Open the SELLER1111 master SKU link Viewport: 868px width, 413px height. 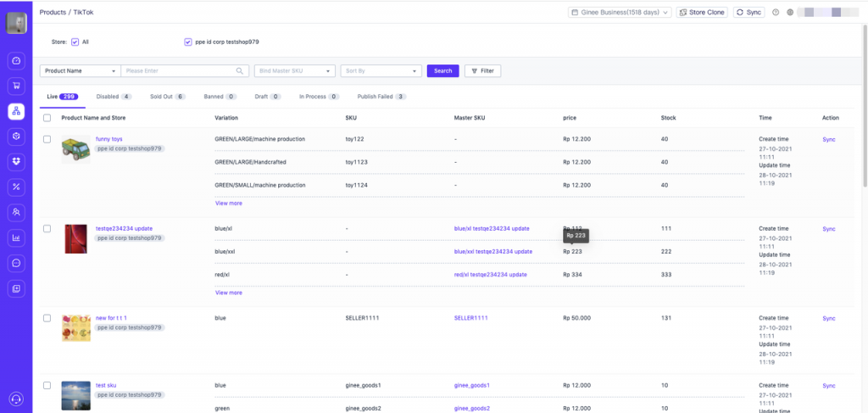(x=471, y=318)
